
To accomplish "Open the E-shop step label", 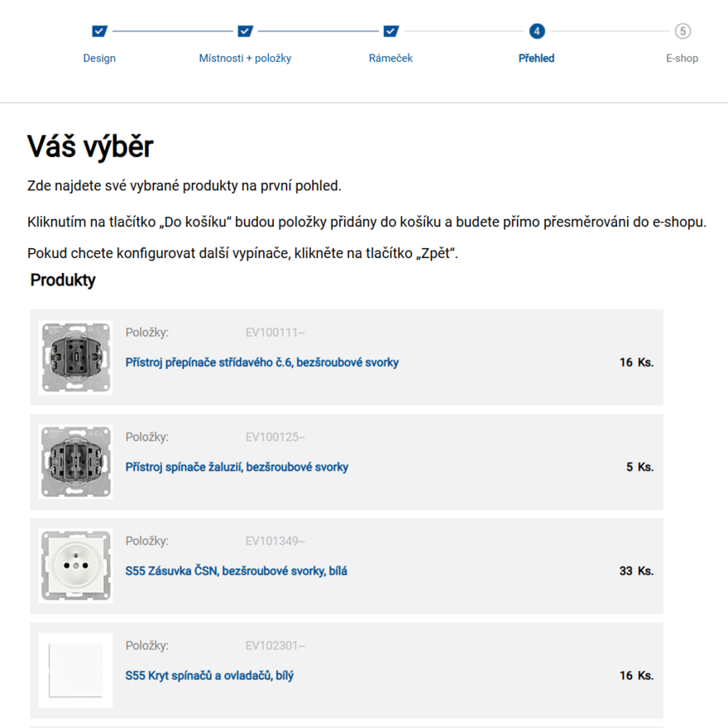I will (x=682, y=58).
